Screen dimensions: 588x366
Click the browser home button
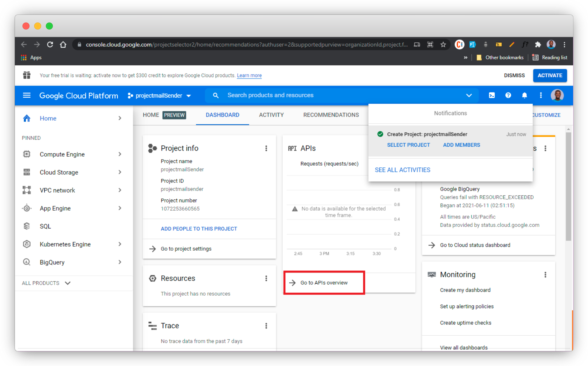click(63, 45)
